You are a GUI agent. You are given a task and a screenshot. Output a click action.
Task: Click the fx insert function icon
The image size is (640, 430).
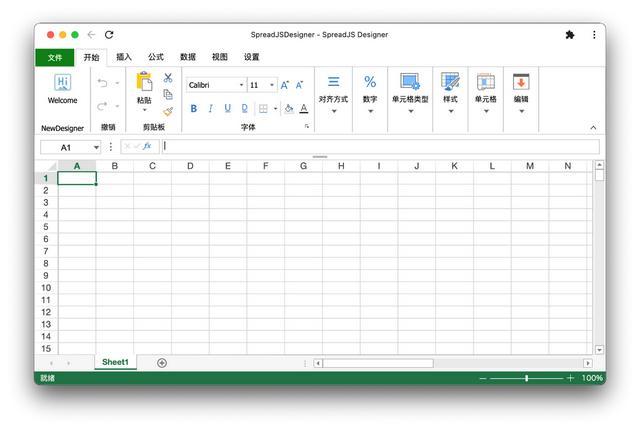coord(147,146)
